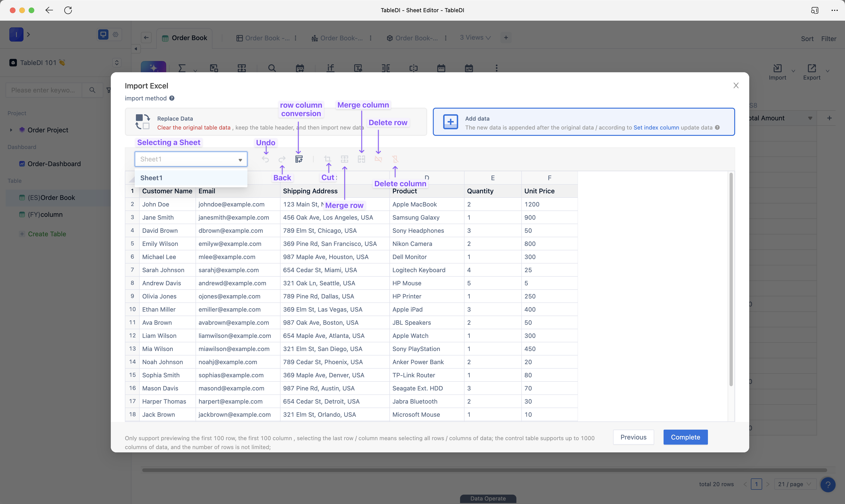The image size is (845, 504).
Task: Expand the 3 Views dropdown
Action: click(475, 38)
